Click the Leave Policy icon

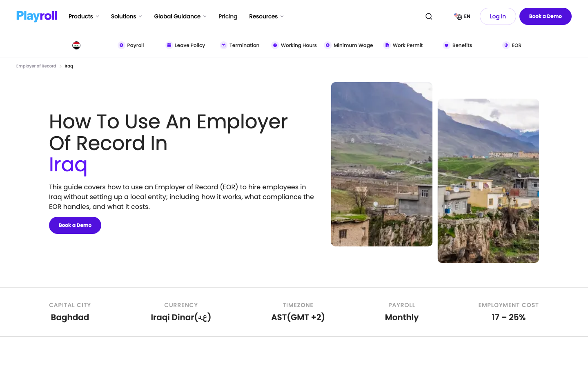pos(169,45)
